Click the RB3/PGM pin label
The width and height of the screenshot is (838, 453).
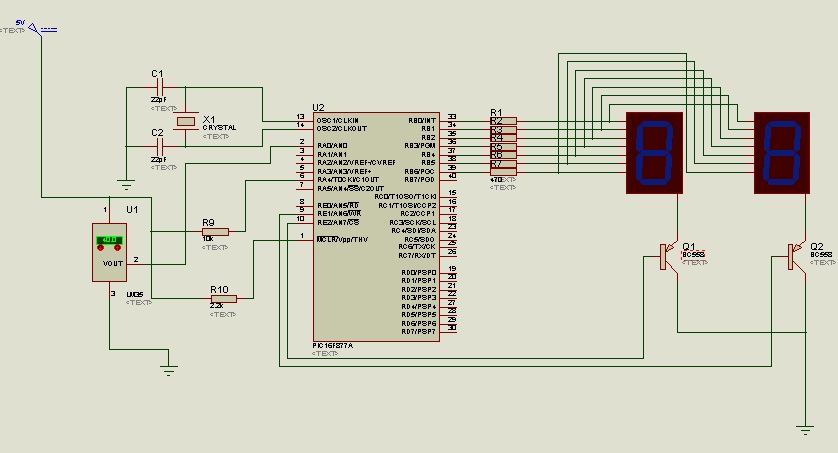420,145
